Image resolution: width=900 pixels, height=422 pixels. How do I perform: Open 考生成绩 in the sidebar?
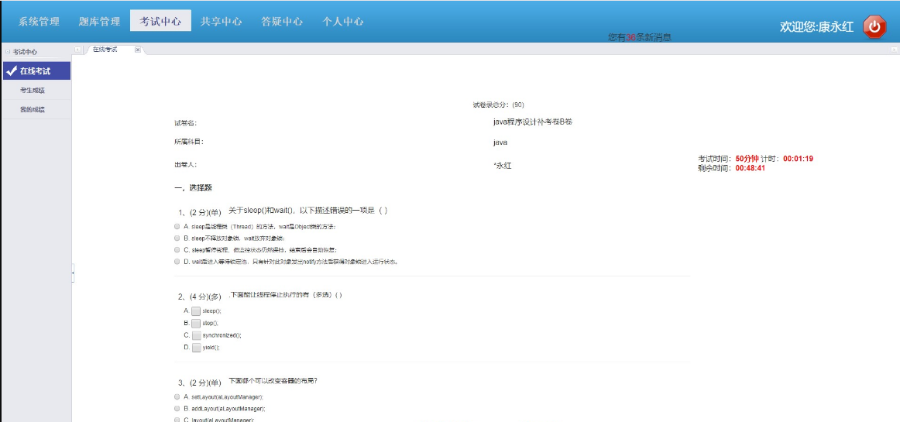(33, 90)
